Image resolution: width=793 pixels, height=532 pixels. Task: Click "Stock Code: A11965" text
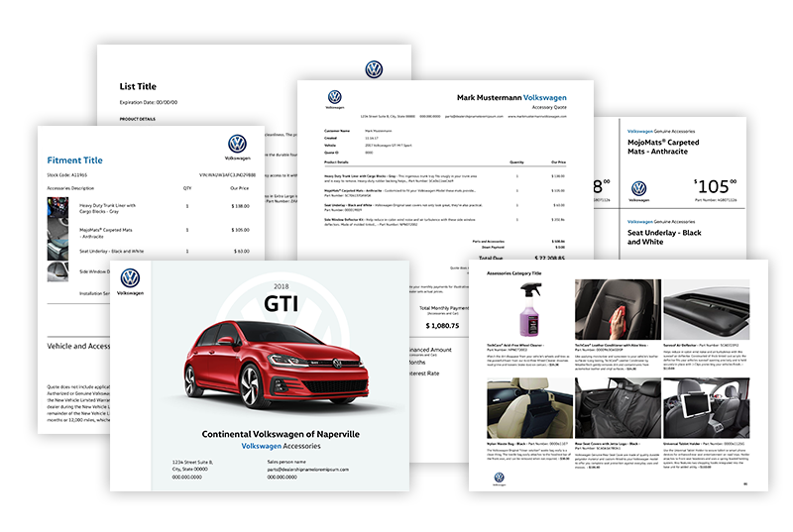click(x=66, y=174)
